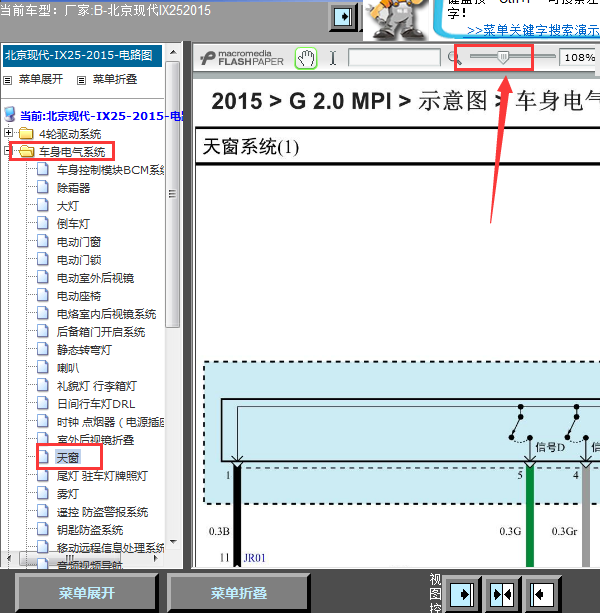This screenshot has height=613, width=600.
Task: Open the 礼貌灯 行李箱灯 diagram
Action: point(97,386)
